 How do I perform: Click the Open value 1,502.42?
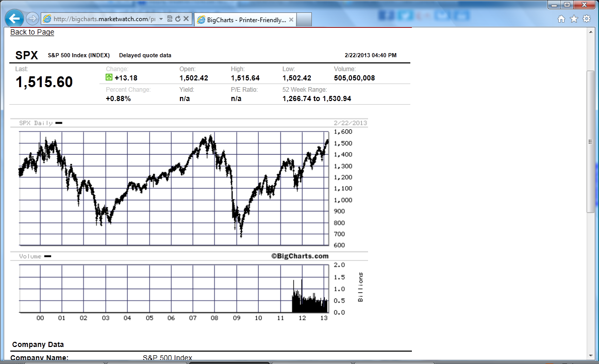(x=194, y=78)
